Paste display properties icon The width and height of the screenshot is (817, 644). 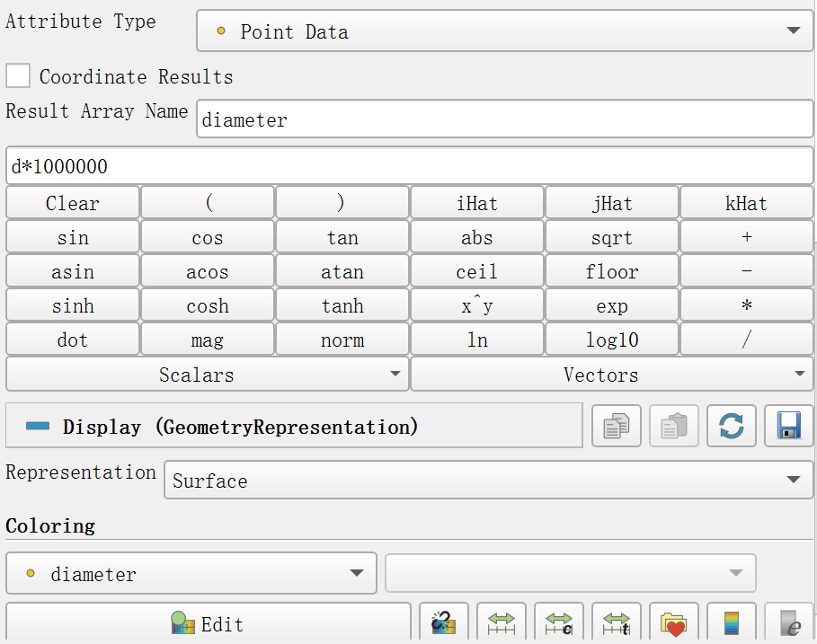(x=674, y=426)
